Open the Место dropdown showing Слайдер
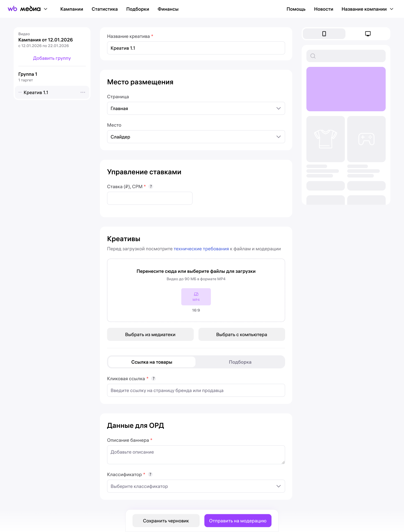 [196, 137]
